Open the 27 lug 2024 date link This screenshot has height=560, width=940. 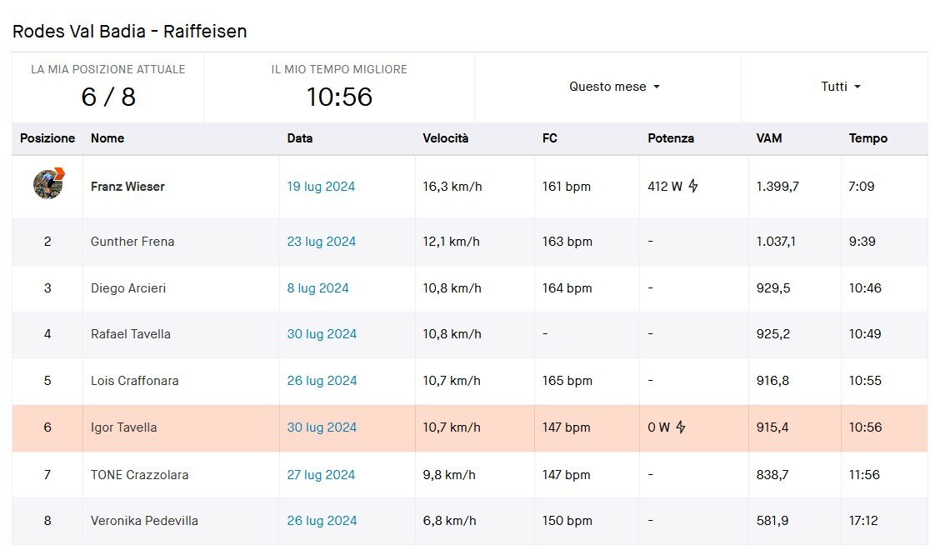(321, 475)
